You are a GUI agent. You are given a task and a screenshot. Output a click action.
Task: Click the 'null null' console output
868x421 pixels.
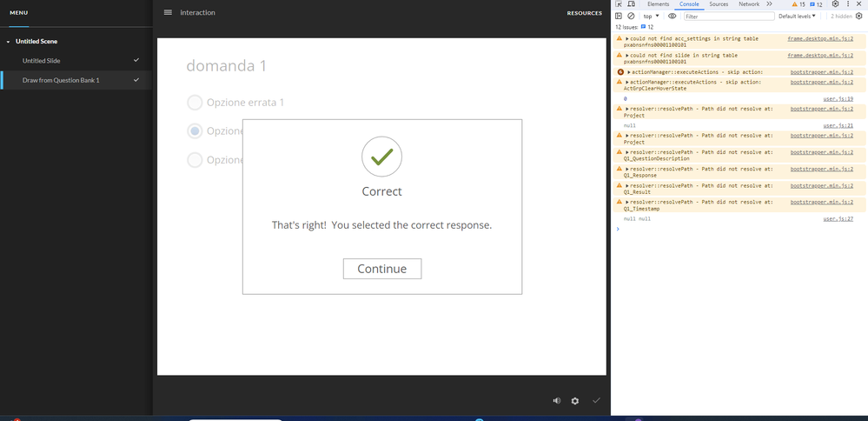click(637, 219)
